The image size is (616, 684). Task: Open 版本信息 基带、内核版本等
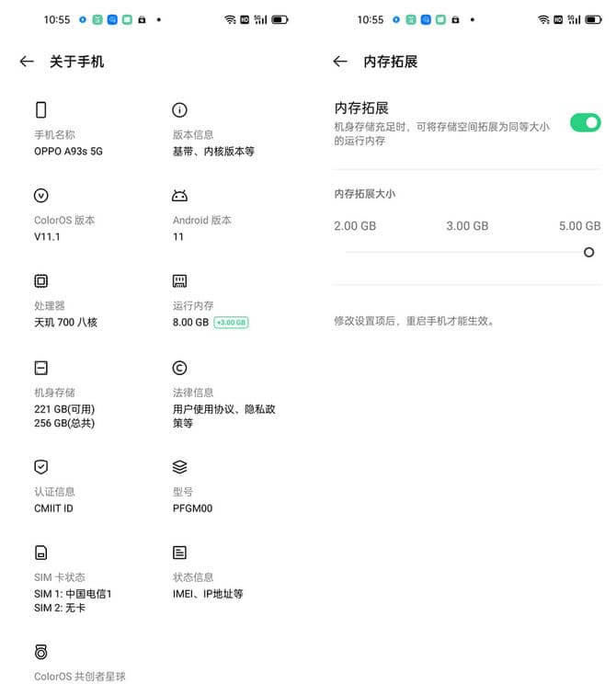click(x=213, y=143)
